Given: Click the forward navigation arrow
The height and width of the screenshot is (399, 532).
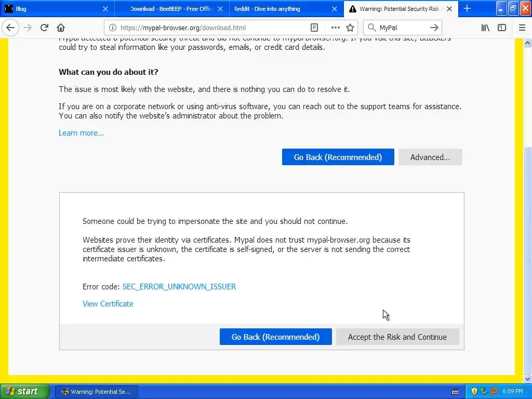Looking at the screenshot, I should [28, 28].
